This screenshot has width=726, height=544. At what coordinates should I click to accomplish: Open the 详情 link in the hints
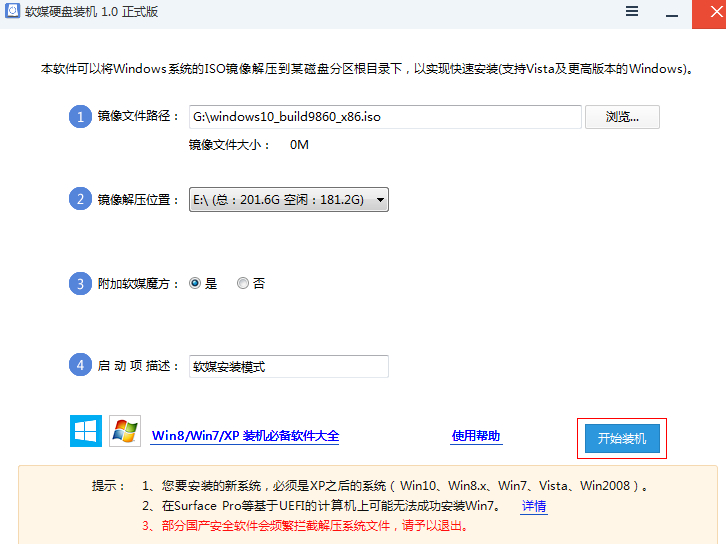(534, 506)
